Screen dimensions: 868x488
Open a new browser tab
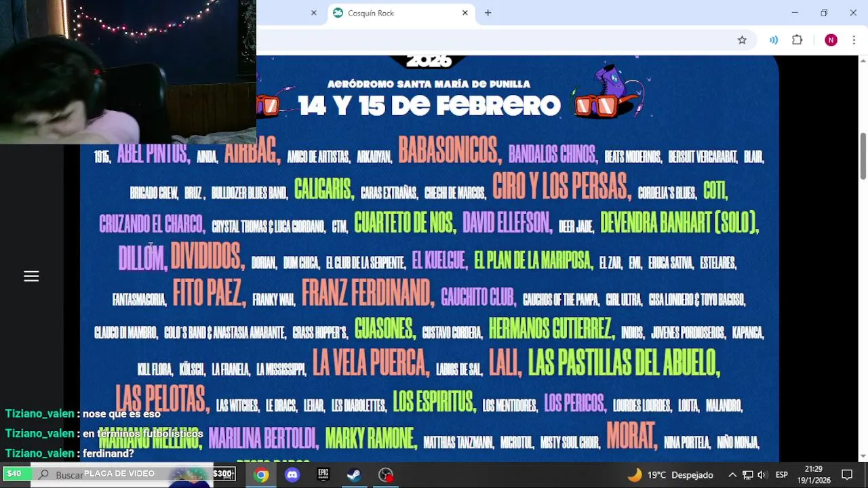[x=488, y=13]
